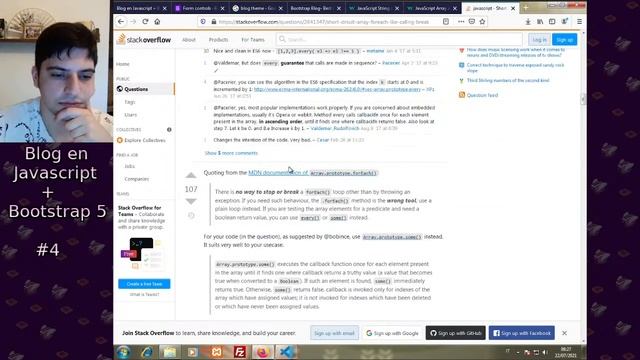
Task: Open the About menu item
Action: pos(189,40)
